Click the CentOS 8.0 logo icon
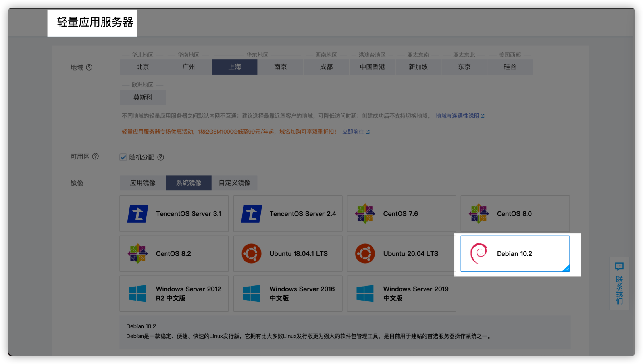Screen dimensions: 643x364 click(x=479, y=214)
